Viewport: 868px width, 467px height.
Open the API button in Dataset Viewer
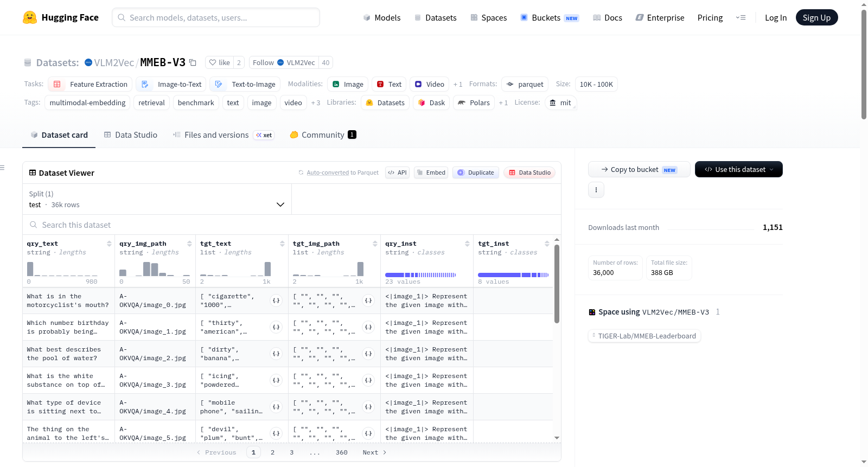pos(397,172)
